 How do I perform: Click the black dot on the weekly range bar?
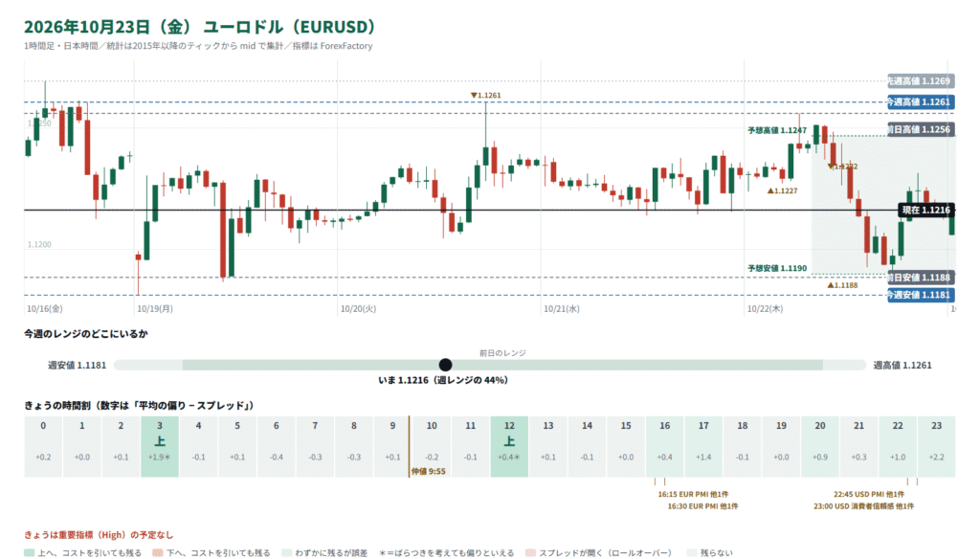[445, 365]
